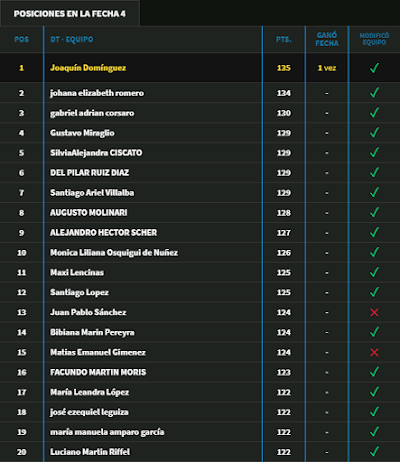Image resolution: width=400 pixels, height=462 pixels.
Task: Select johana elizabeth romero row
Action: click(200, 93)
